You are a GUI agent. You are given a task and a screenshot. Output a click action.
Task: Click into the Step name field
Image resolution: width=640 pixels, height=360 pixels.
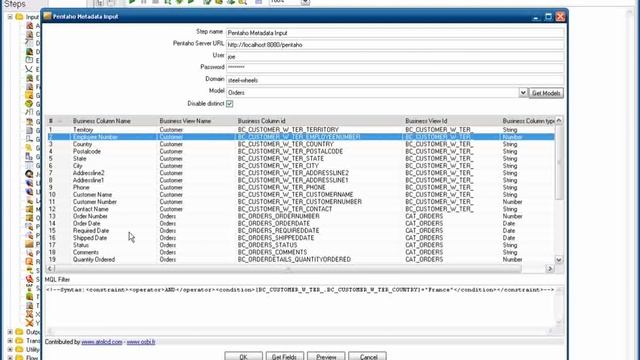coord(395,33)
